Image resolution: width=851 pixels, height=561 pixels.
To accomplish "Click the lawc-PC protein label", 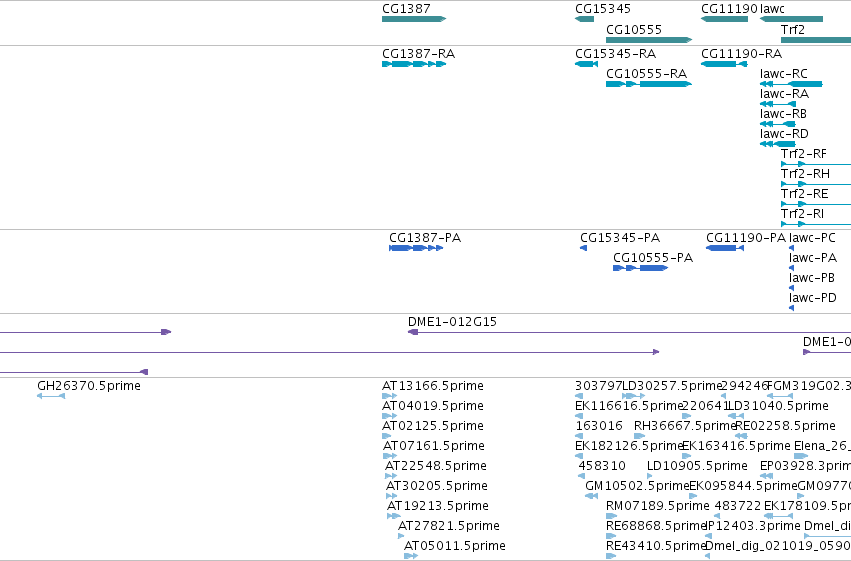I will point(812,238).
